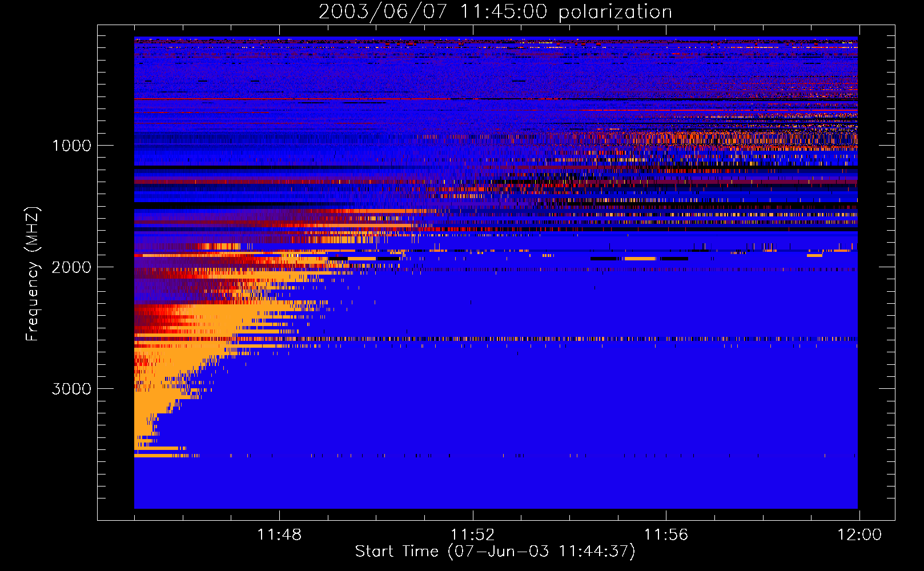Click the '12:00' time tick label
The height and width of the screenshot is (571, 924).
[859, 535]
